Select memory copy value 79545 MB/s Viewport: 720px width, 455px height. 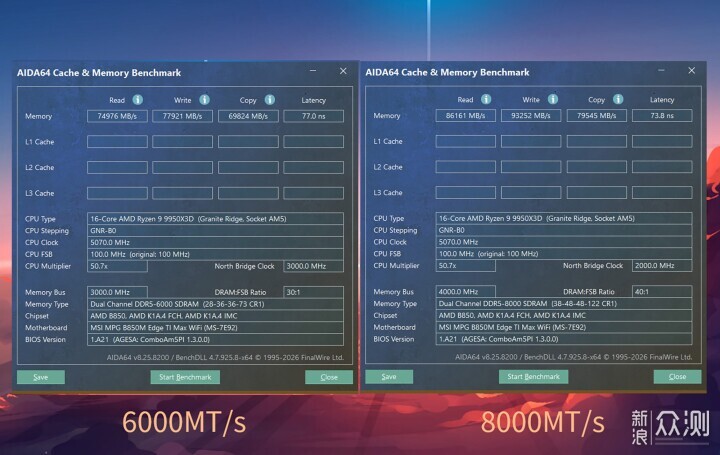(x=596, y=116)
